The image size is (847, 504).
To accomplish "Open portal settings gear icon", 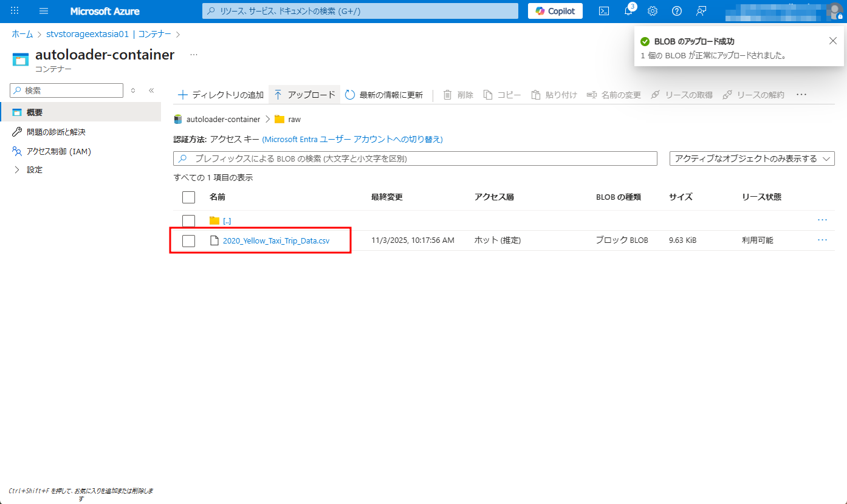I will point(653,11).
